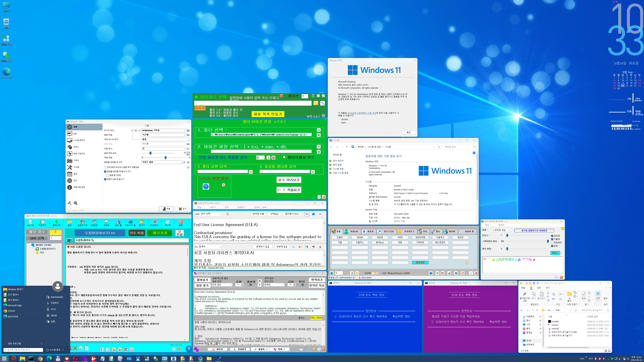
Task: Click 종료 power icon in memo helper toolbar
Action: [181, 222]
